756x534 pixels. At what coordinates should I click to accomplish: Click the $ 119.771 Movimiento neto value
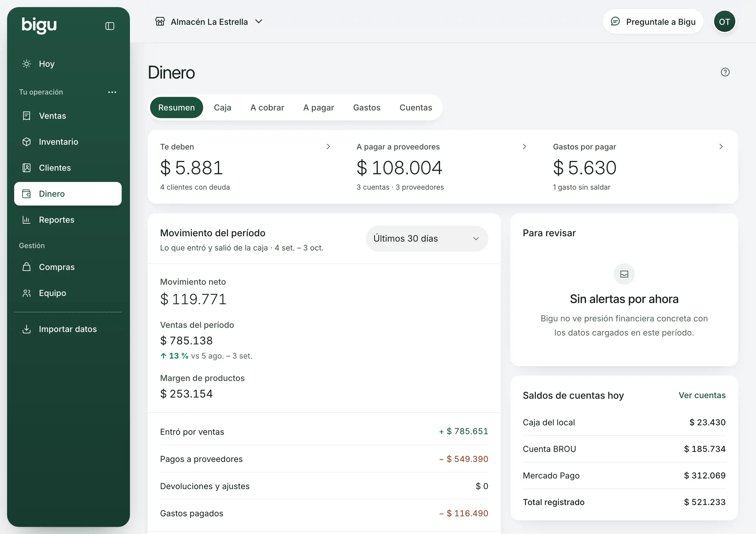point(193,299)
